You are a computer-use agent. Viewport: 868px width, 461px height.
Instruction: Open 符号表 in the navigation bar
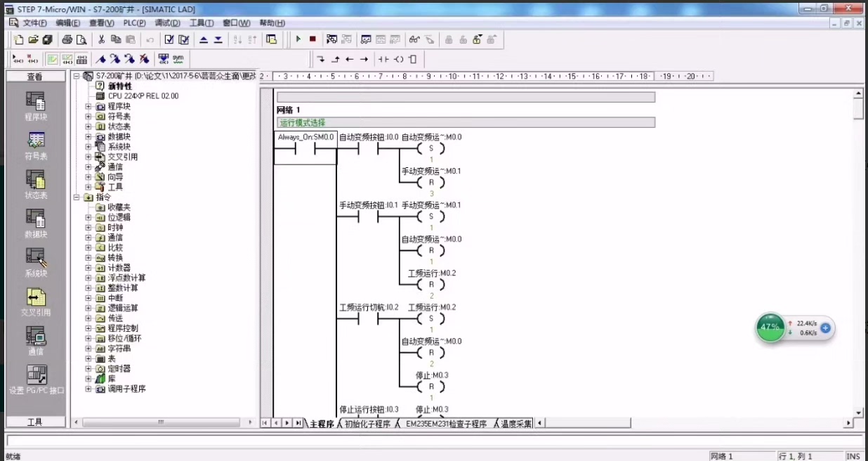coord(35,145)
